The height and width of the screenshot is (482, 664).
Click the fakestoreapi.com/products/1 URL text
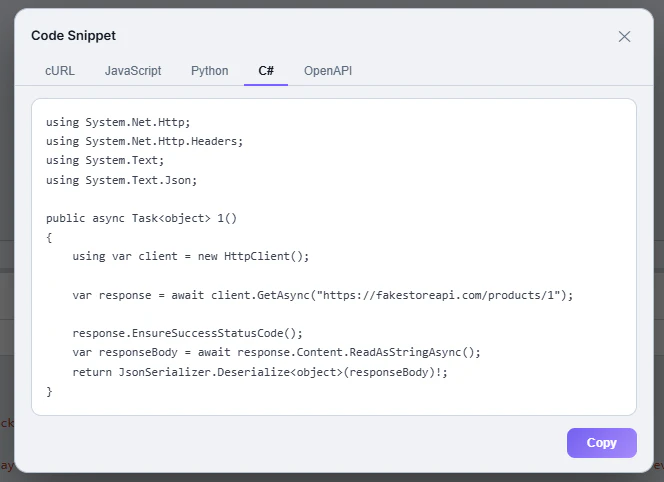439,295
